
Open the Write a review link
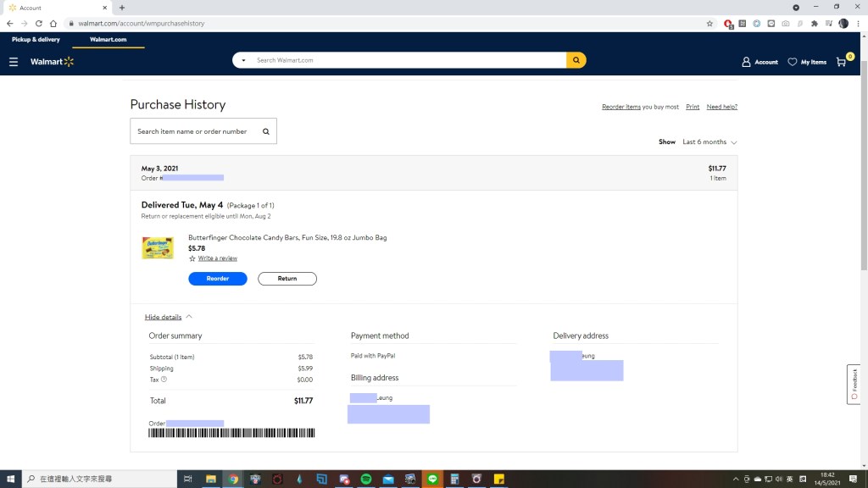coord(217,258)
